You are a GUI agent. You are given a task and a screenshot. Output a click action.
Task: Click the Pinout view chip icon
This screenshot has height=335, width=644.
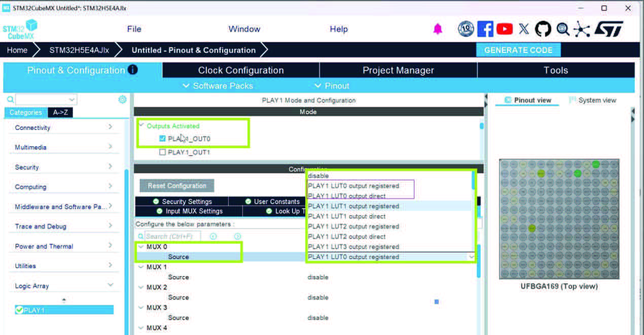click(x=508, y=100)
